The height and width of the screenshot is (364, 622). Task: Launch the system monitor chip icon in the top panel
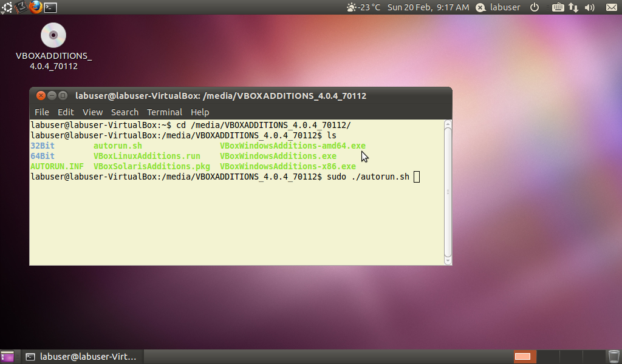[21, 7]
